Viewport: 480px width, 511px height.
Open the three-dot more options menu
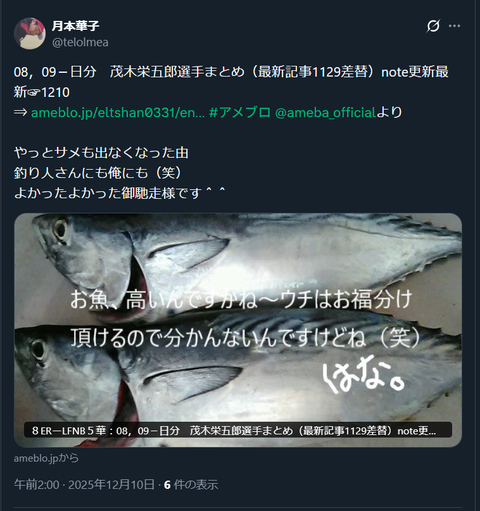[x=454, y=26]
